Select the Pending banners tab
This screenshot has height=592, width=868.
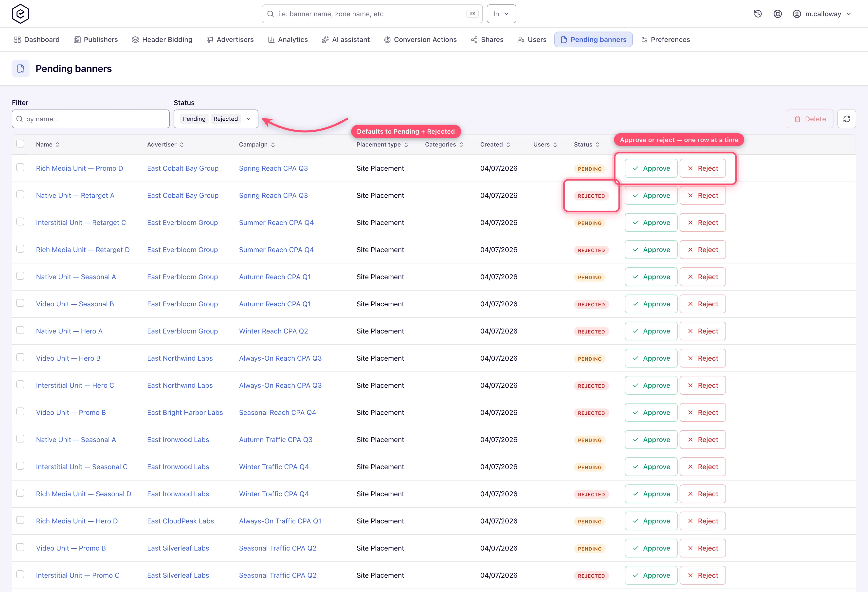click(x=593, y=40)
